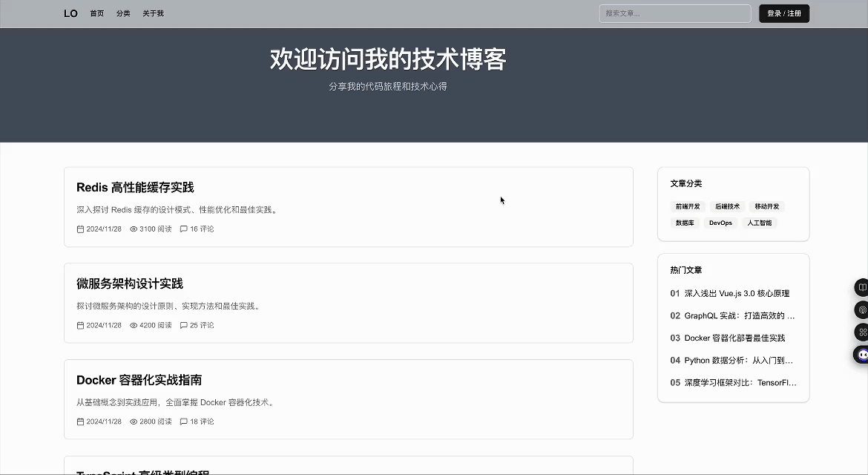
Task: Open the floating robot face assistant
Action: pyautogui.click(x=861, y=354)
